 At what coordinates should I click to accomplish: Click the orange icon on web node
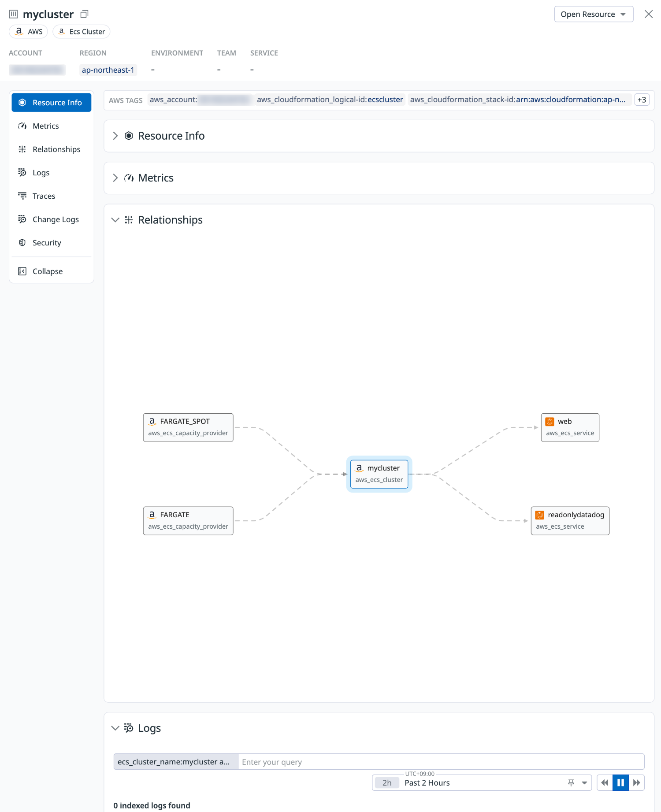(x=550, y=422)
